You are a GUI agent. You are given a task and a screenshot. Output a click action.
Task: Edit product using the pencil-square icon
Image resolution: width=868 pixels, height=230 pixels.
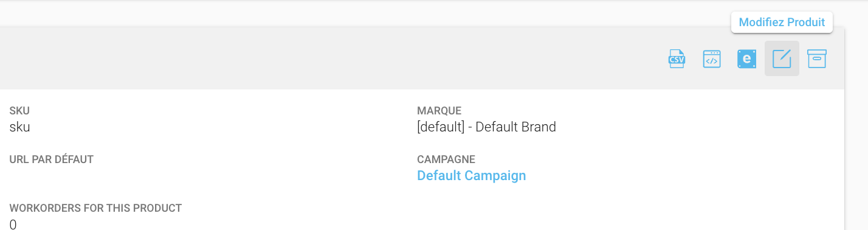tap(782, 59)
